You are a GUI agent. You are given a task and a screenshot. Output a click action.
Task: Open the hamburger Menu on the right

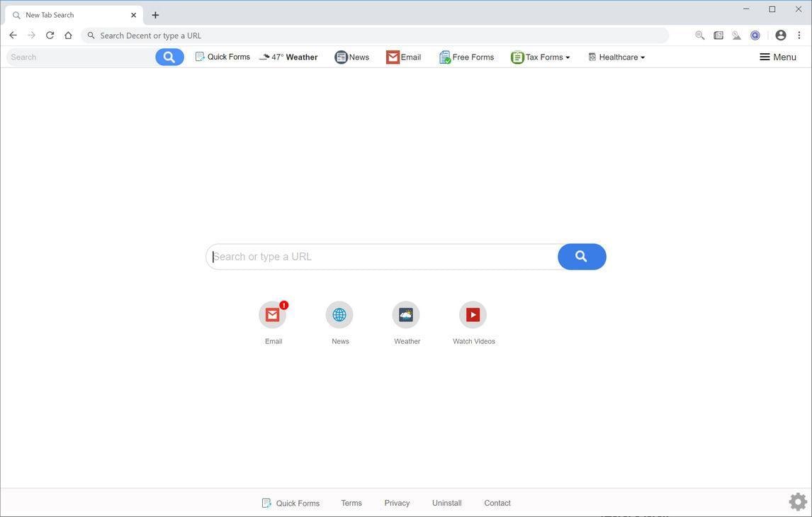point(776,57)
